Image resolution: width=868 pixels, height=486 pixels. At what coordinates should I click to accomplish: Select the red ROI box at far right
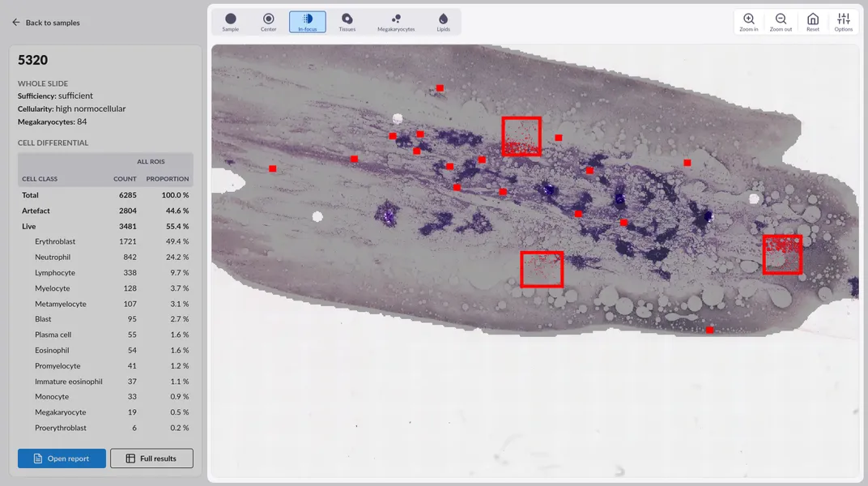point(782,254)
